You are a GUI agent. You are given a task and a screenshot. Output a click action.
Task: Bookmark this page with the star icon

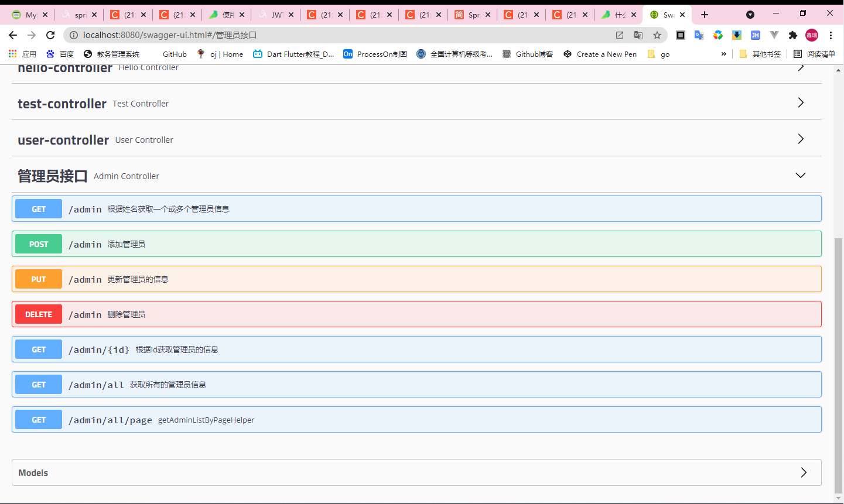pyautogui.click(x=657, y=35)
